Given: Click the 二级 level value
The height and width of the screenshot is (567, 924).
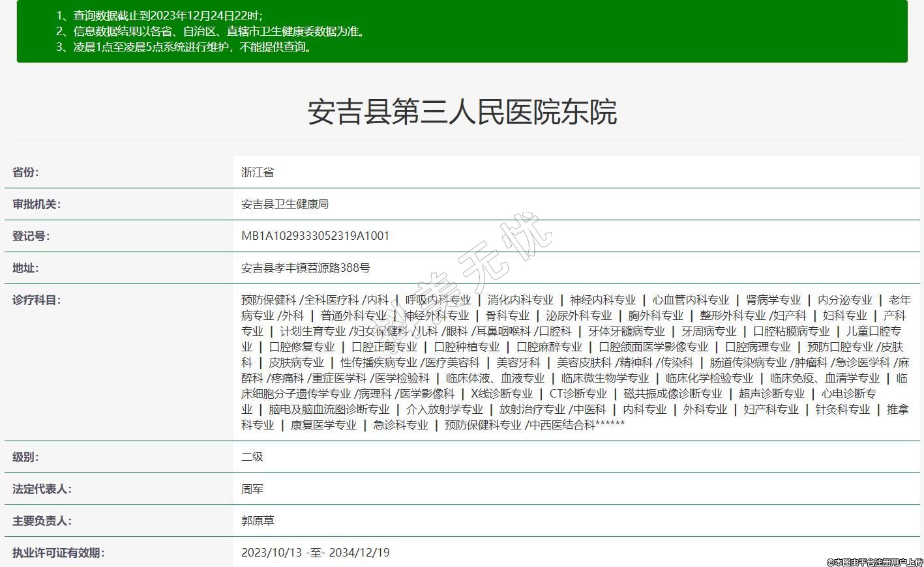Looking at the screenshot, I should coord(252,457).
